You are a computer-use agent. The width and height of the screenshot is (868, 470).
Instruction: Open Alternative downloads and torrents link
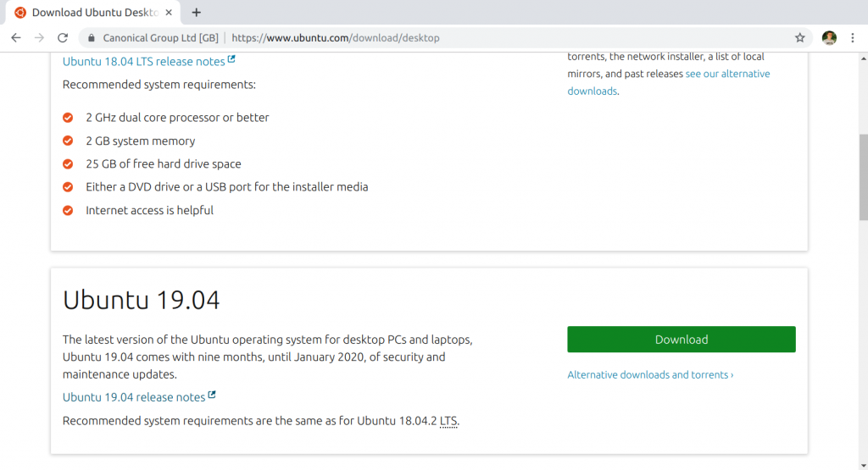pos(650,375)
